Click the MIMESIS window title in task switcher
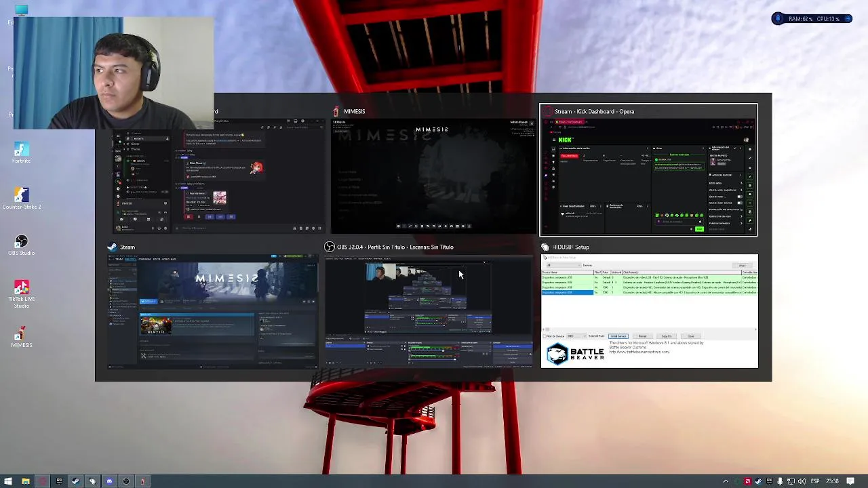This screenshot has width=868, height=488. pos(354,111)
